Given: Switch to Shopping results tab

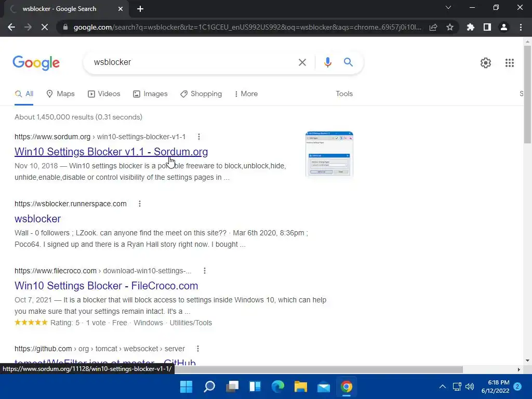Looking at the screenshot, I should (x=201, y=94).
